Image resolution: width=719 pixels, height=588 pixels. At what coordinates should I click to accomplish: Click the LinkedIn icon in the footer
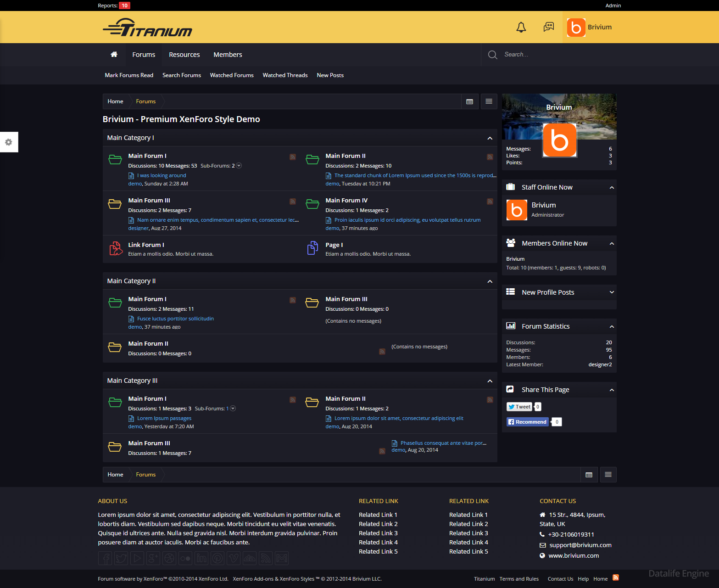[x=201, y=558]
